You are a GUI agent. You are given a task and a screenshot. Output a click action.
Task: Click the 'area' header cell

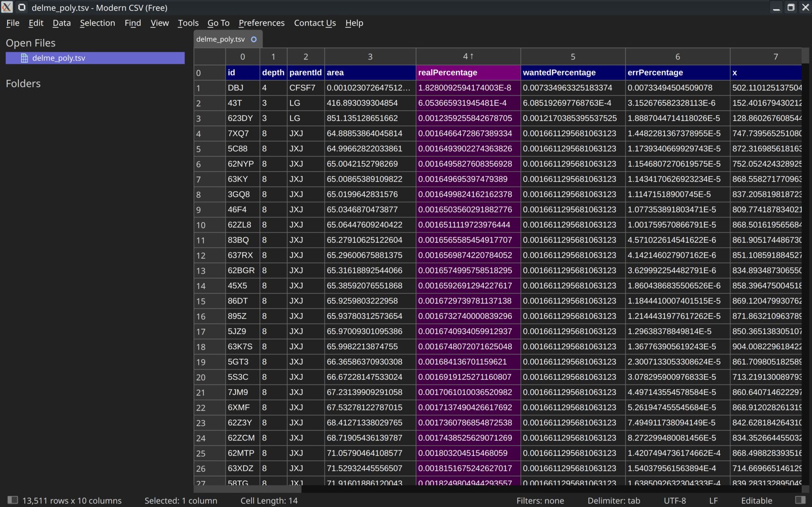pyautogui.click(x=370, y=73)
